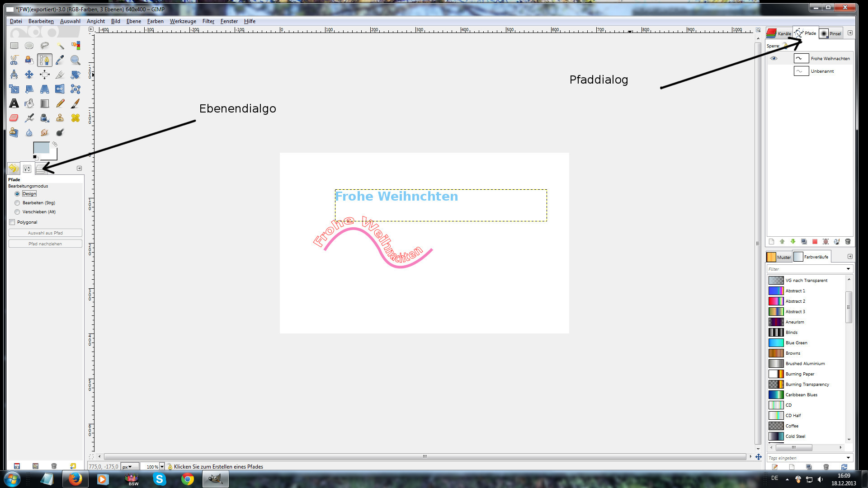
Task: Open the Filter menu
Action: [x=208, y=21]
